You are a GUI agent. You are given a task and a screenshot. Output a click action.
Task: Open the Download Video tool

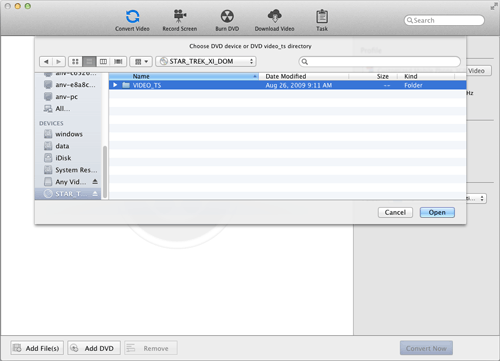point(274,21)
